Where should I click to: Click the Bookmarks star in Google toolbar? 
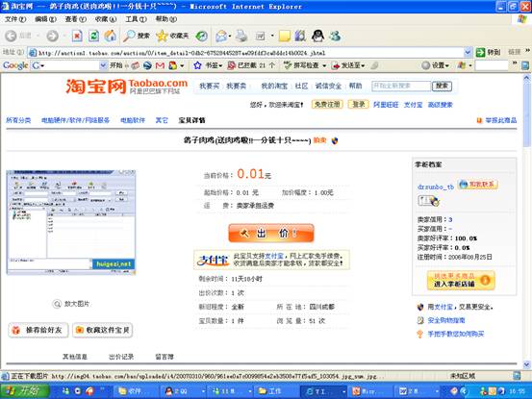click(x=197, y=65)
